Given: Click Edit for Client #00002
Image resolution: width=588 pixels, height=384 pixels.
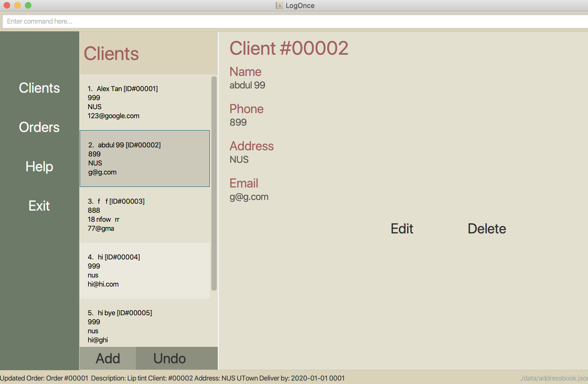Looking at the screenshot, I should point(402,229).
